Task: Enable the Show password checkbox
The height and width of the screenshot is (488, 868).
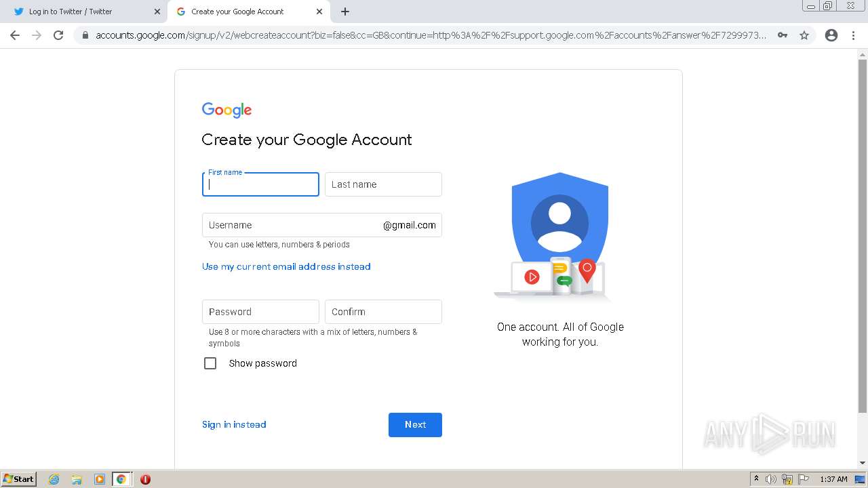Action: coord(210,363)
